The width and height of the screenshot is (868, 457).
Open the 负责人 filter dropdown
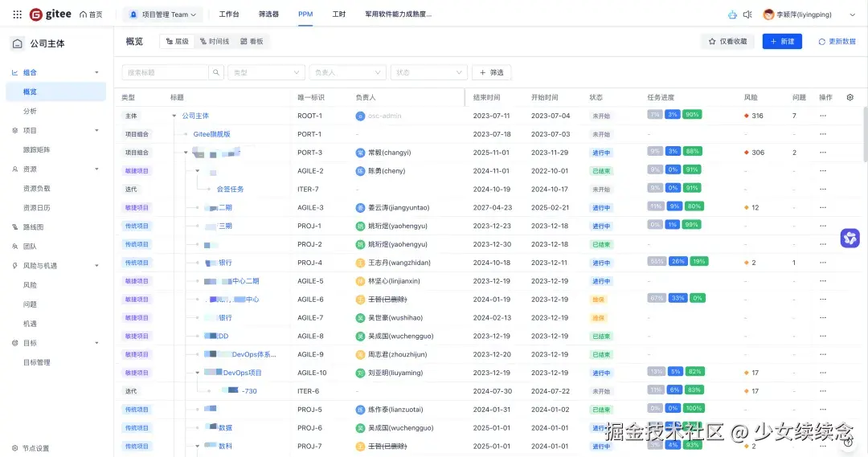coord(348,72)
